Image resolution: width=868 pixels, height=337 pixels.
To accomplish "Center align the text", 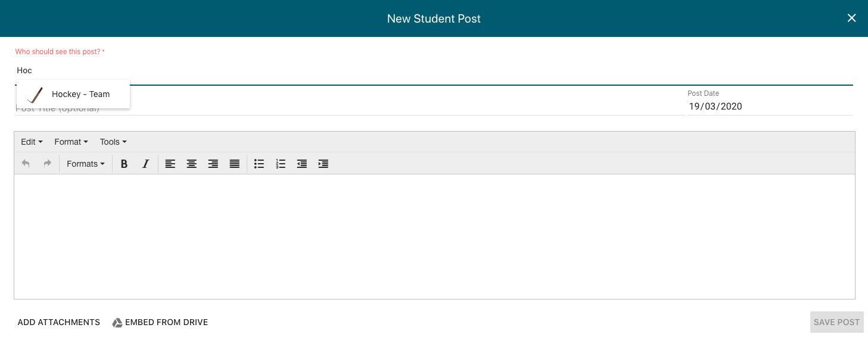I will [192, 164].
